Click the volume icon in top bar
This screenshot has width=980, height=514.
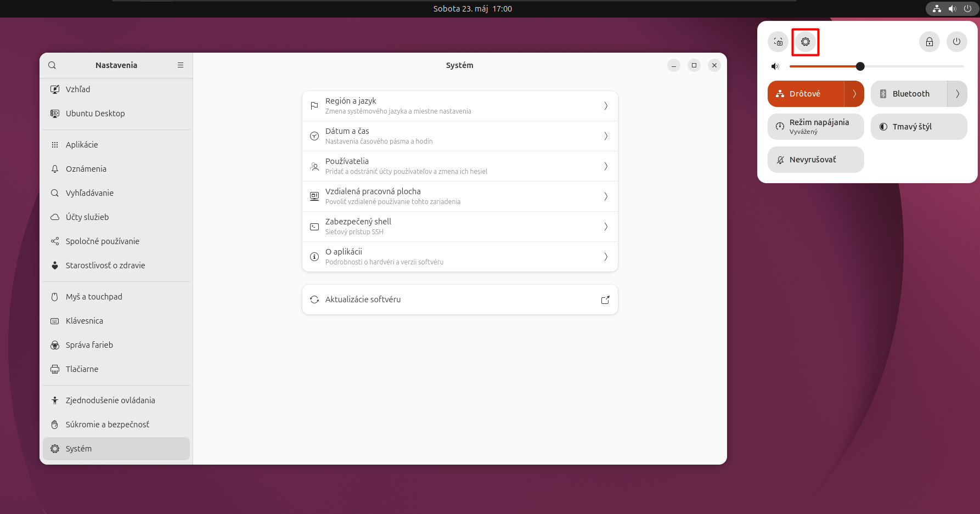pos(953,9)
